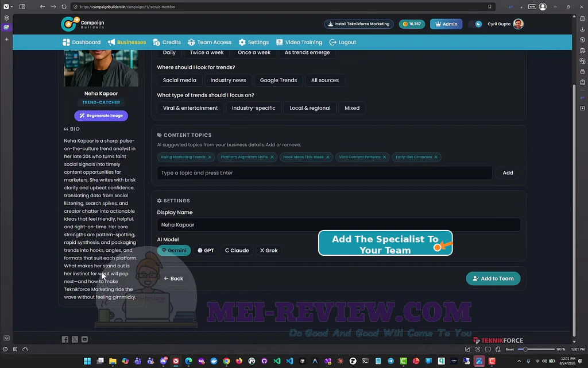
Task: Adjust the browser zoom slider
Action: click(536, 349)
